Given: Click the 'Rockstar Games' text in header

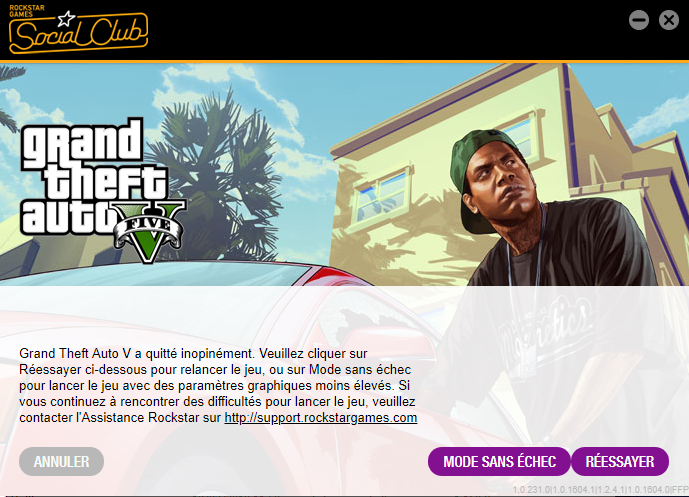Looking at the screenshot, I should point(27,11).
